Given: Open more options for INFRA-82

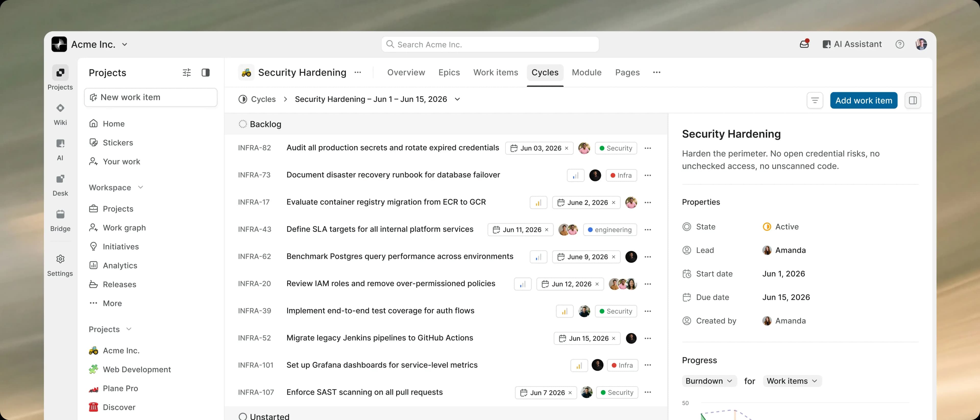Looking at the screenshot, I should [648, 148].
